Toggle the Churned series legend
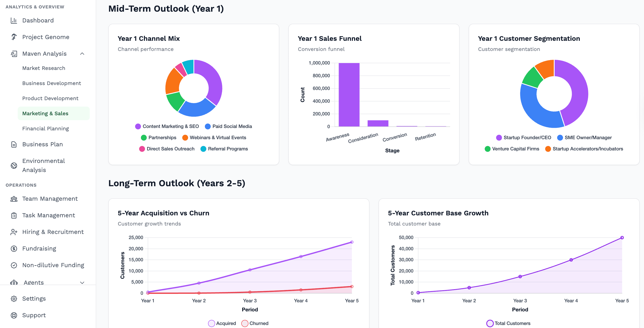 point(255,323)
